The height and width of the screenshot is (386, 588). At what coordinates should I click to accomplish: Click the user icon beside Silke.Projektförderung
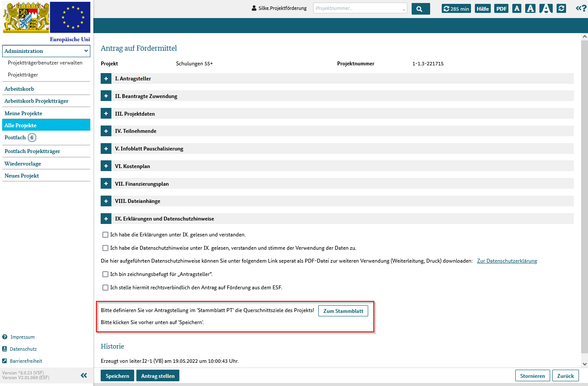[254, 8]
